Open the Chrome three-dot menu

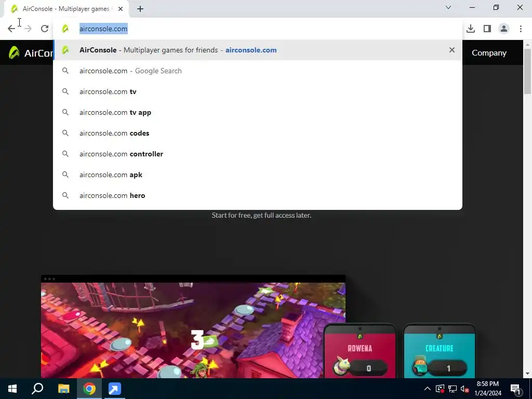521,29
